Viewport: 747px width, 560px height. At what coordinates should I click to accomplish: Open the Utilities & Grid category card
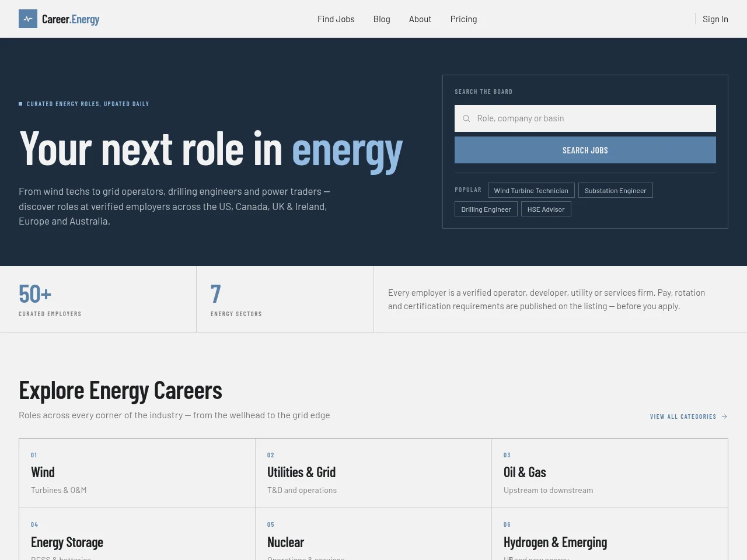[x=373, y=473]
